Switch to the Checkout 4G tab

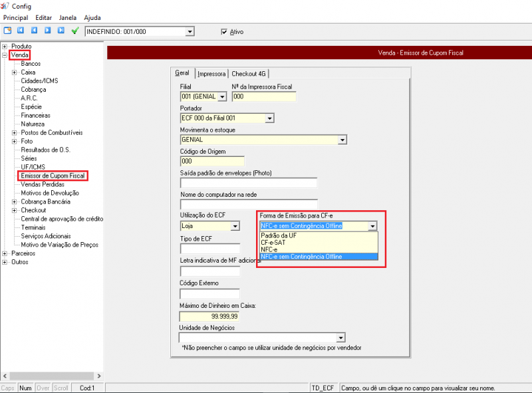[249, 74]
